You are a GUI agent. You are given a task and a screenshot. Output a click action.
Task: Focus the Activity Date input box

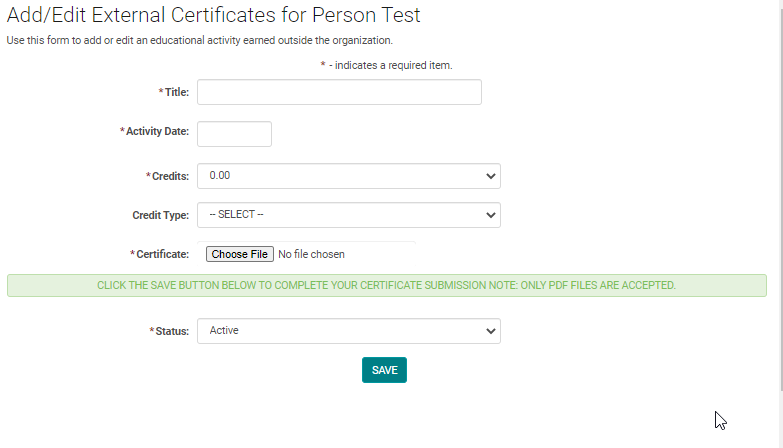click(234, 134)
